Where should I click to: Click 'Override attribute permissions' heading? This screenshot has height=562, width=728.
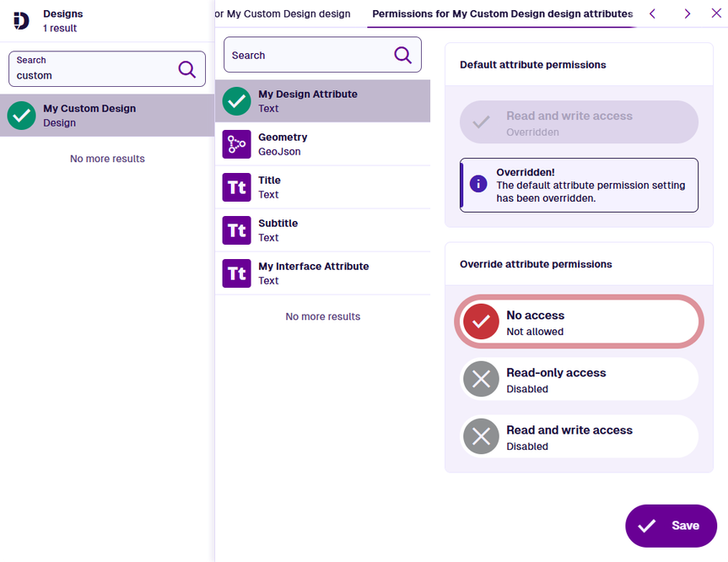point(536,264)
